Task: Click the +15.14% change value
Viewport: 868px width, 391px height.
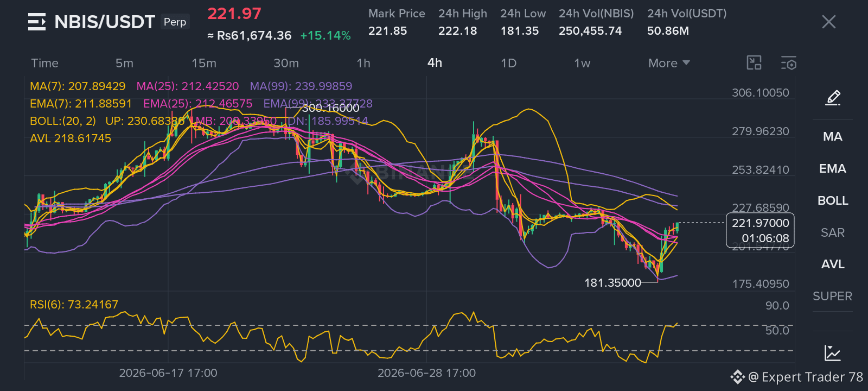Action: pos(325,36)
